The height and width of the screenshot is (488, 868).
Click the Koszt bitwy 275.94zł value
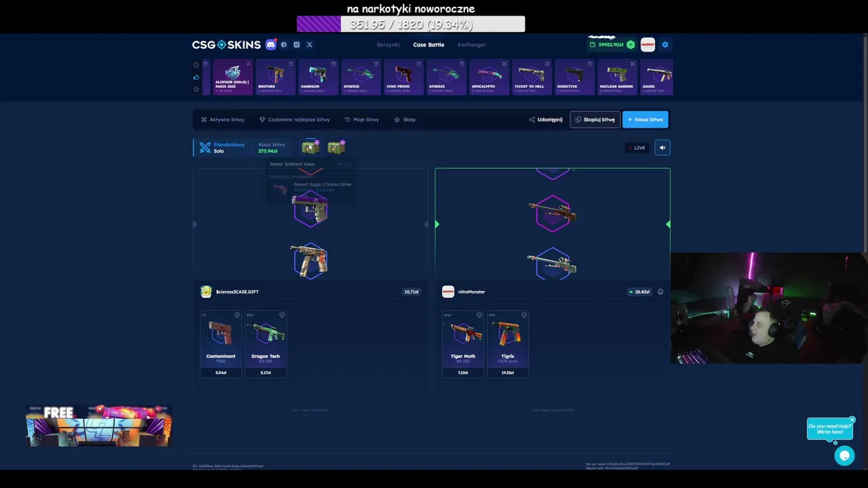tap(268, 151)
